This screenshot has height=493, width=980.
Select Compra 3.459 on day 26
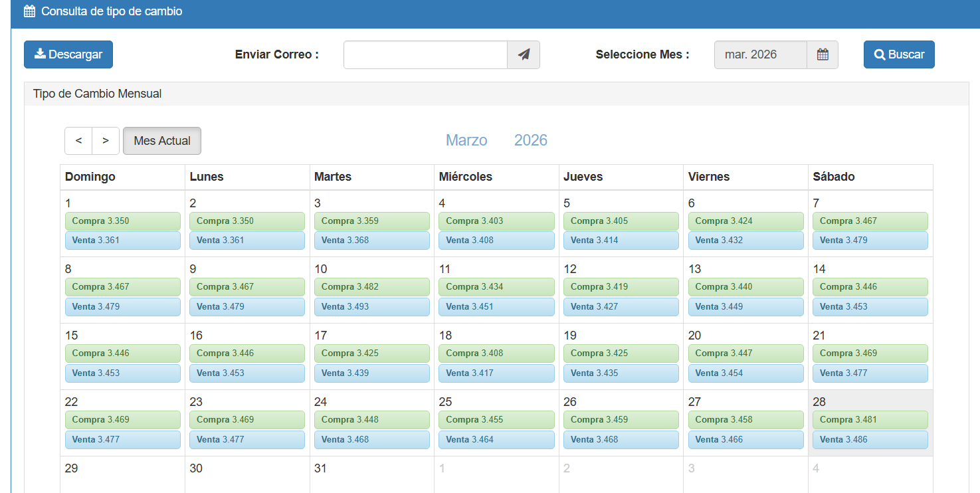pyautogui.click(x=621, y=420)
